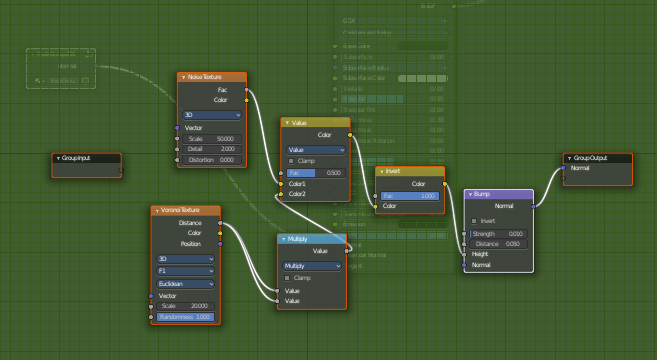Select the Group Output node header
This screenshot has width=657, height=360.
point(598,158)
